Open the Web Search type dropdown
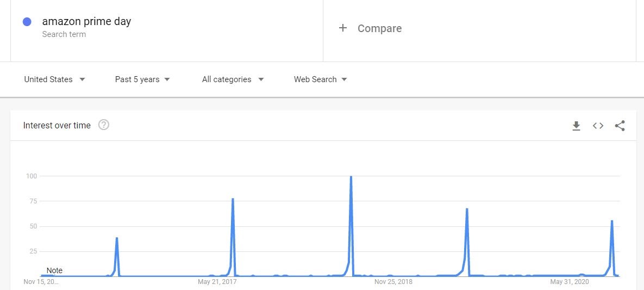 coord(320,79)
